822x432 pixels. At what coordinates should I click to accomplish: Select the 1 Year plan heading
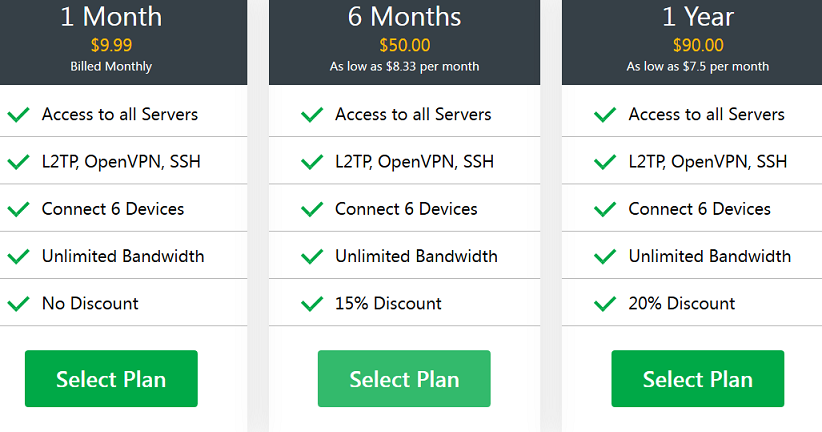pos(698,17)
